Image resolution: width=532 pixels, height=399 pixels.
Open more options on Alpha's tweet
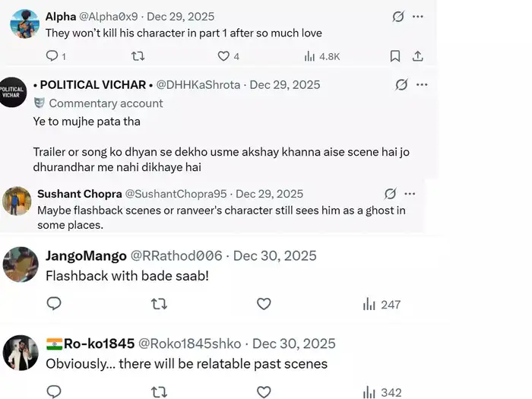tap(418, 16)
